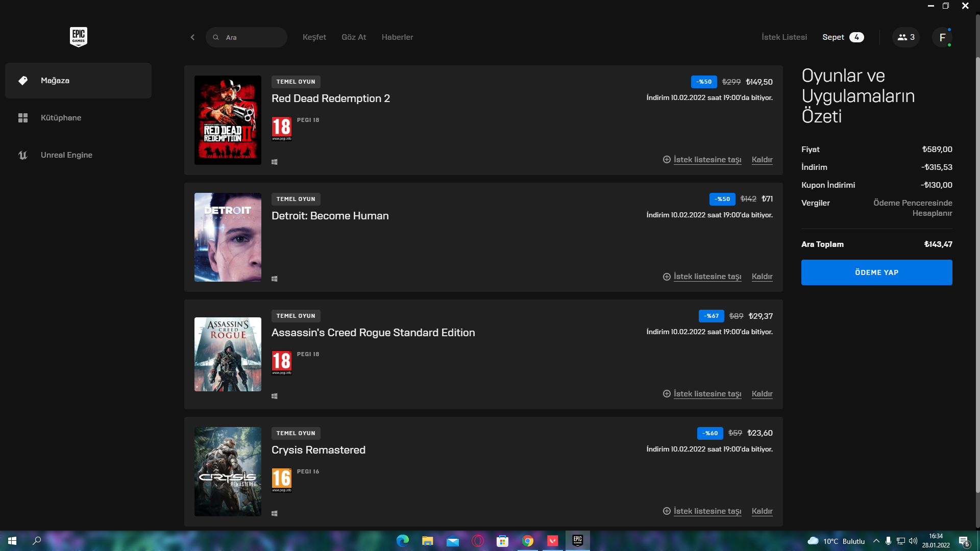Remove Red Dead Redemption 2 via Kaldır
The width and height of the screenshot is (980, 551).
point(762,160)
